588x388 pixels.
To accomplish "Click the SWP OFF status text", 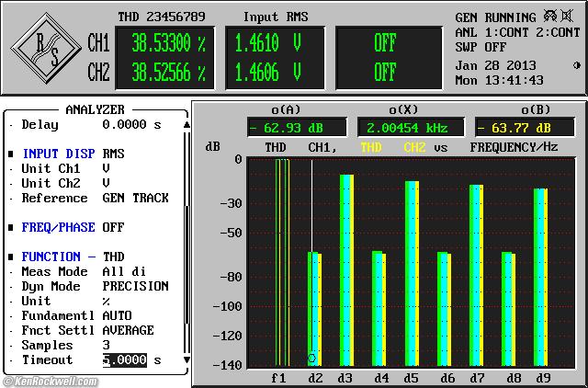I will click(x=481, y=47).
